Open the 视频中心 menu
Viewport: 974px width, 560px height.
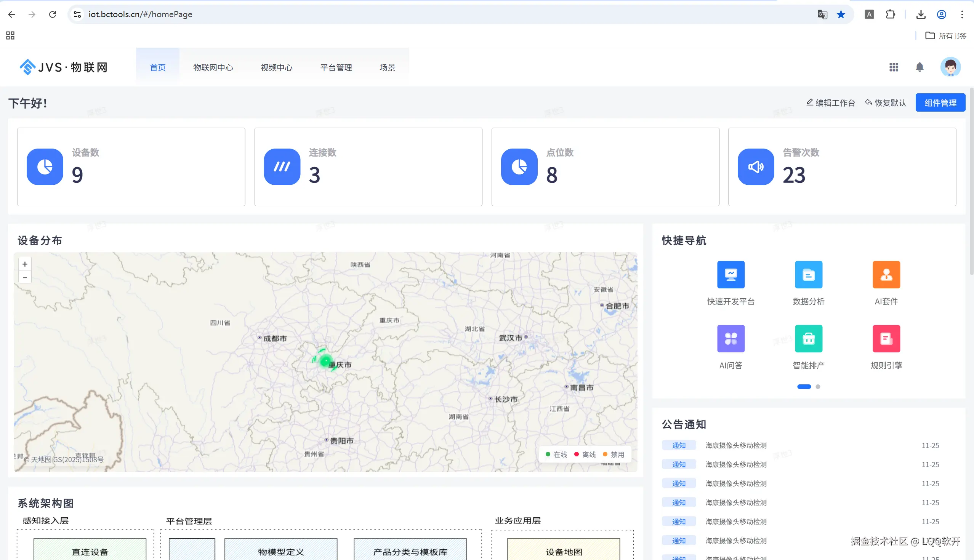tap(276, 67)
